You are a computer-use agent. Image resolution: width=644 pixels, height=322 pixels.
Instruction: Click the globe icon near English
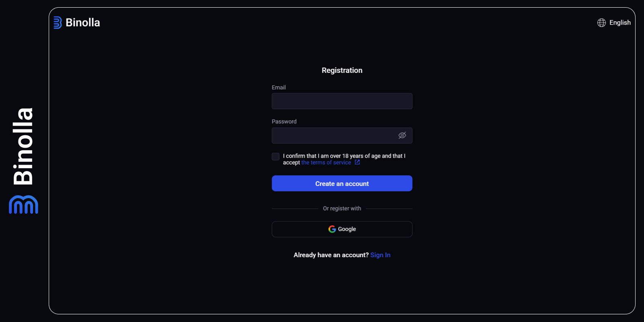[x=601, y=23]
